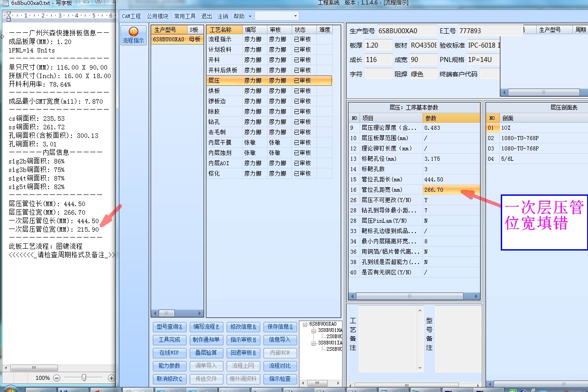Click the 保存信息 button
This screenshot has height=392, width=588.
[x=280, y=326]
